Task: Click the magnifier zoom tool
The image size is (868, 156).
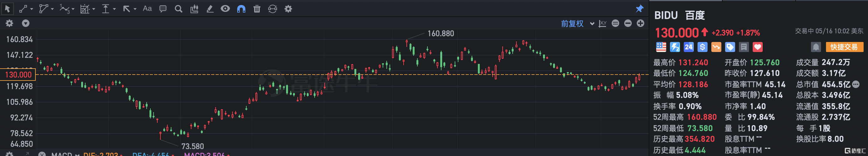Action: 179,9
